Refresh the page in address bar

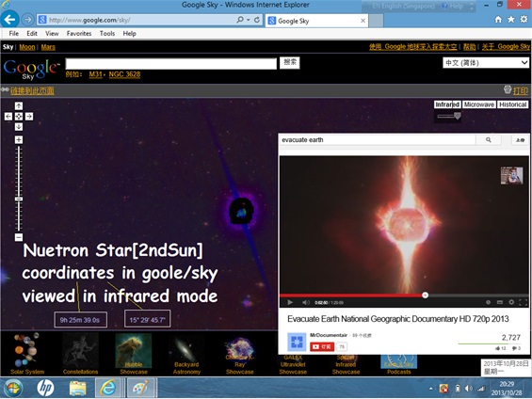pyautogui.click(x=257, y=20)
